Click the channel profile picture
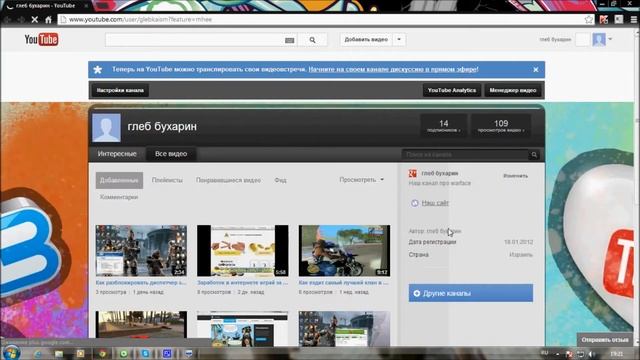 (x=107, y=128)
